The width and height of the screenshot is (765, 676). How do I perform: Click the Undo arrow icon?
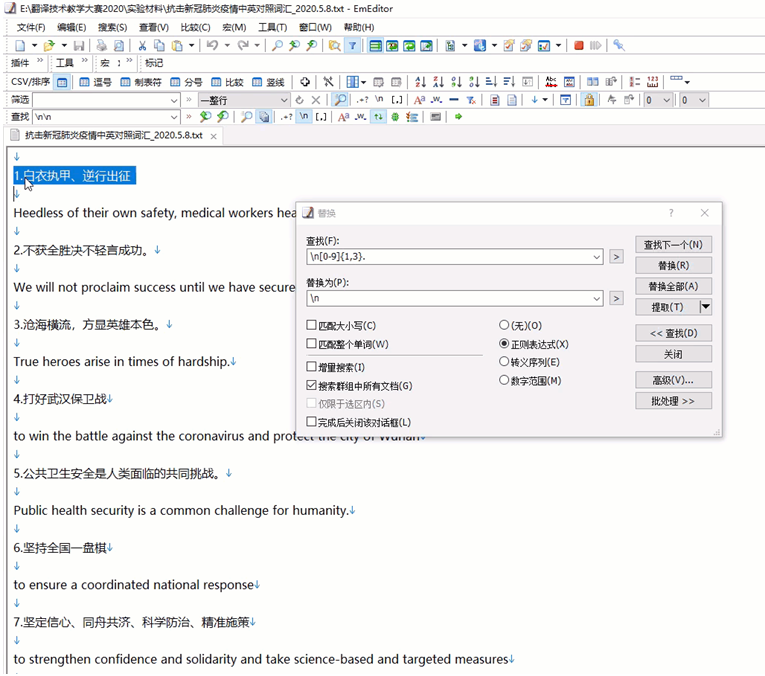point(211,46)
